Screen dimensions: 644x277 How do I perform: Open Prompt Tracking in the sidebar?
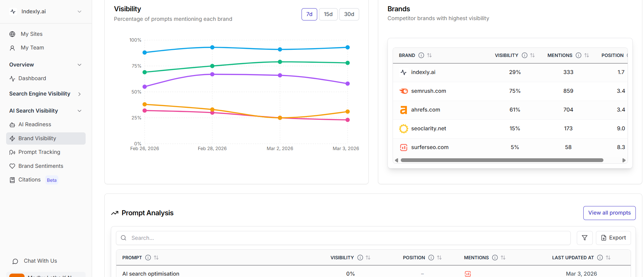[39, 152]
